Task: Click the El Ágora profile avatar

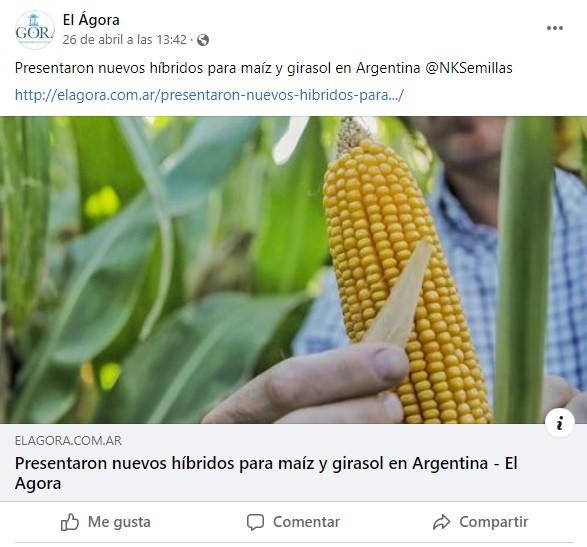Action: click(x=34, y=30)
